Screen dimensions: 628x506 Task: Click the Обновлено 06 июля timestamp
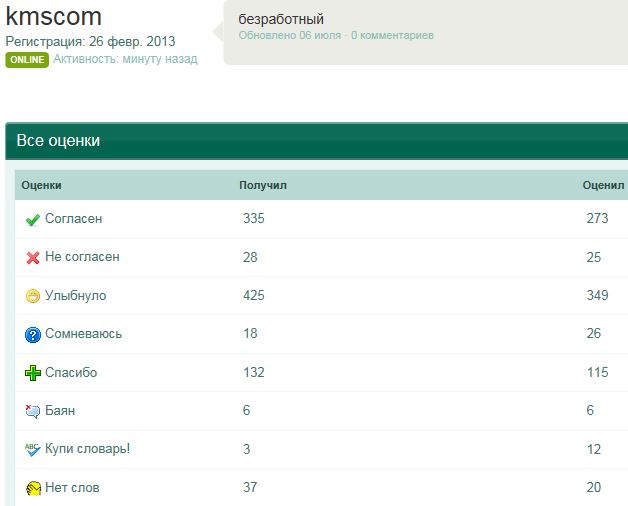[290, 35]
